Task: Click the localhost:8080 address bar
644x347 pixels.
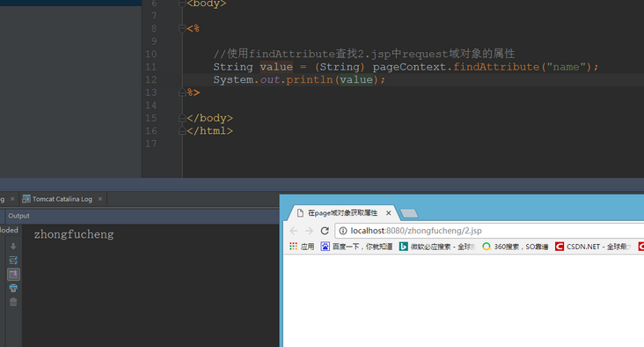Action: 489,231
